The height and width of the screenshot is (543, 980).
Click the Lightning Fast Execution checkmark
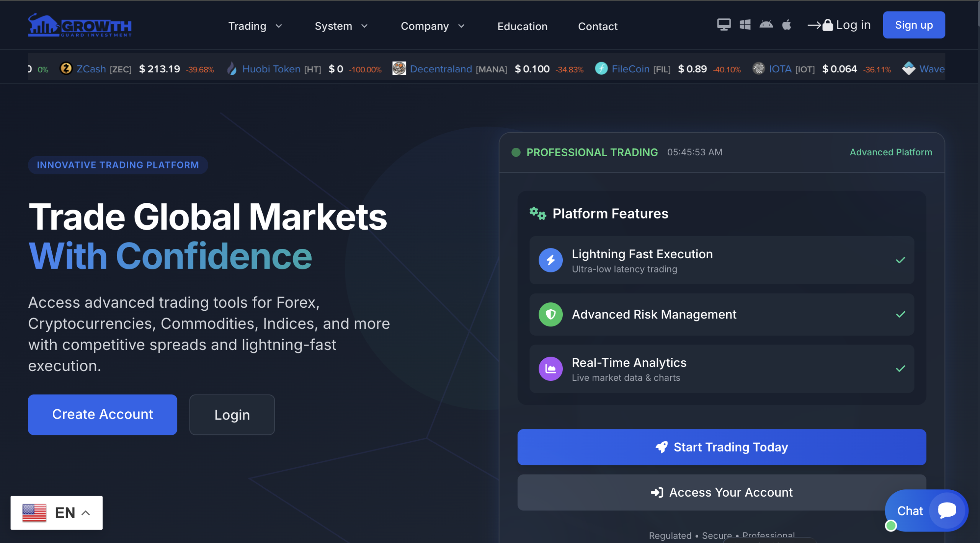[x=900, y=260]
